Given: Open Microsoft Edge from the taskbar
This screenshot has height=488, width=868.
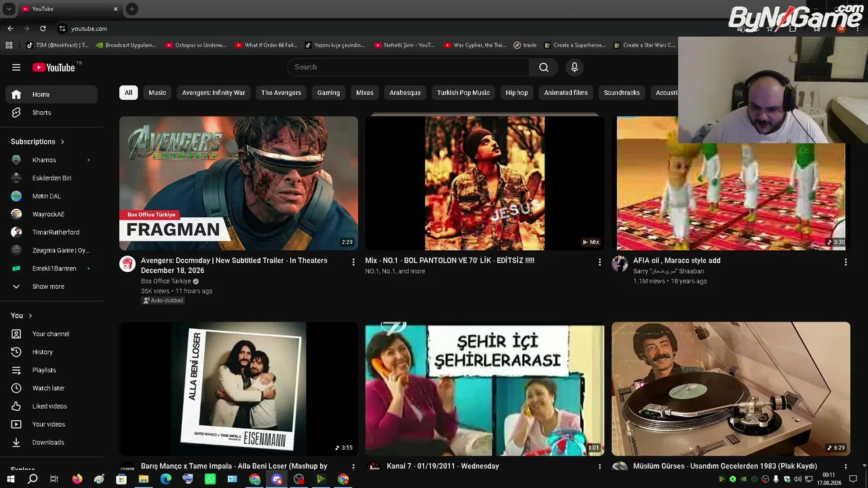Looking at the screenshot, I should (166, 479).
